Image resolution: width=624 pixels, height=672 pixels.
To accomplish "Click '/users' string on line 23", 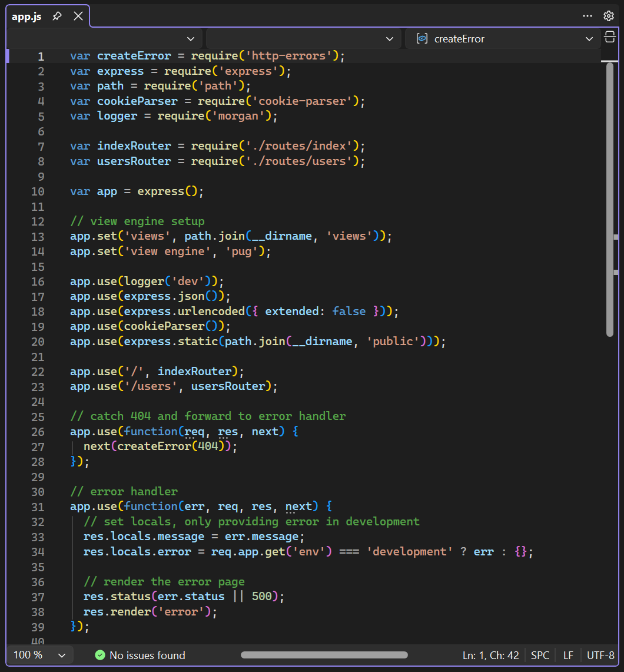I will (x=150, y=386).
